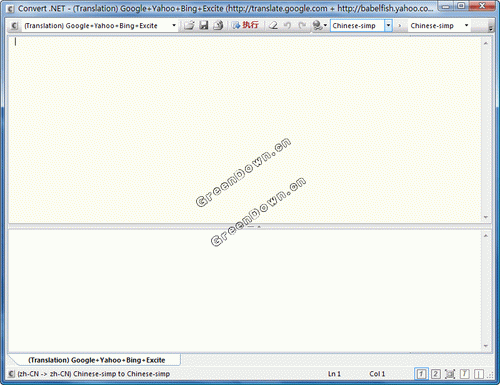Click the open file icon in toolbar
Screen dimensions: 500x385
189,25
